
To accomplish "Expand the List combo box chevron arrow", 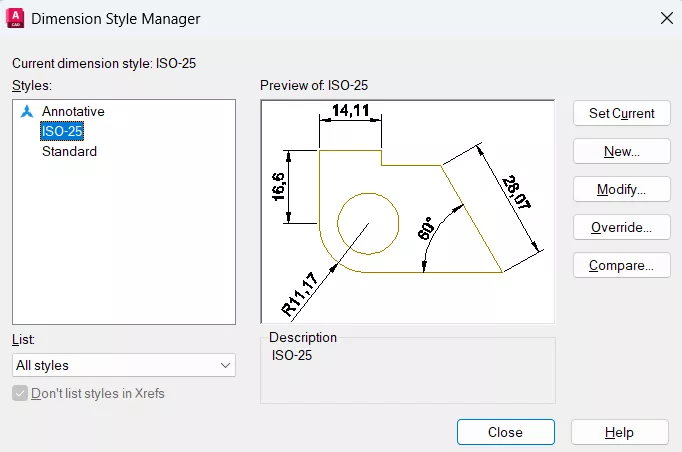I will 224,366.
